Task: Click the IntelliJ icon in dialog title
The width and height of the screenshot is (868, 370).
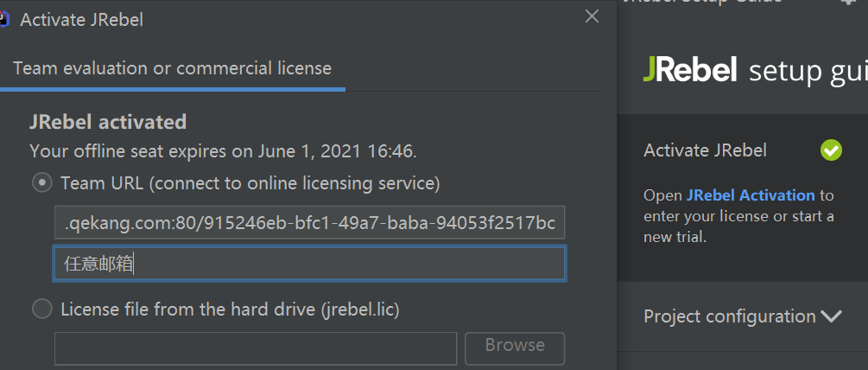Action: coord(4,19)
